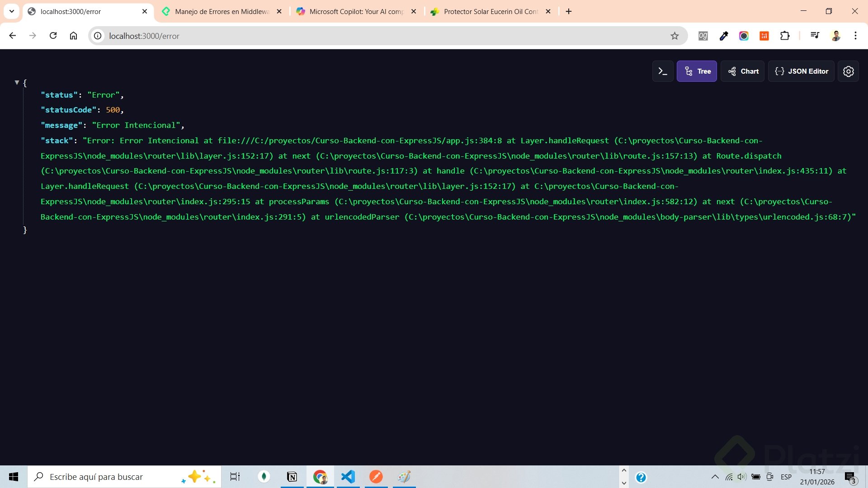Collapse the root JSON object triangle

(x=17, y=83)
